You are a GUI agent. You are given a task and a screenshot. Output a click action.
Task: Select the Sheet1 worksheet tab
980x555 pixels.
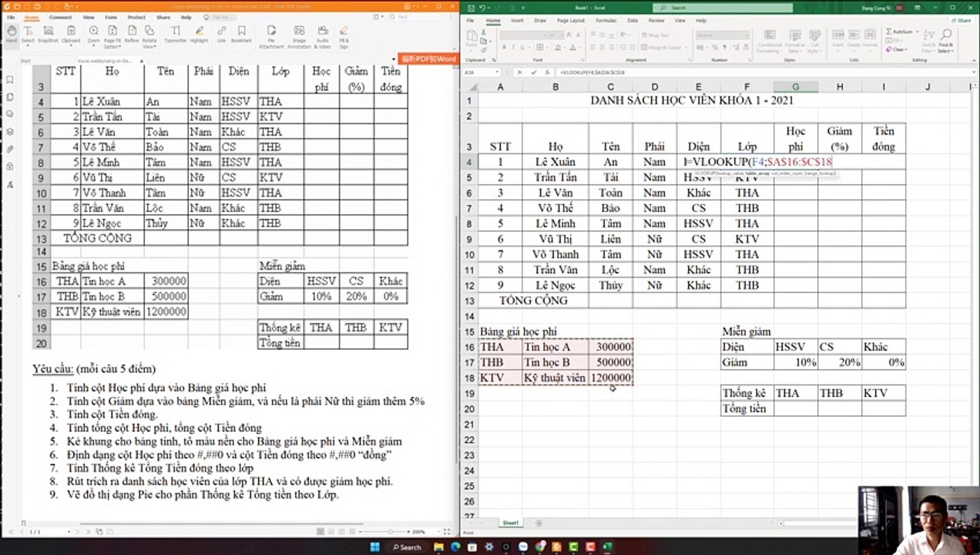pyautogui.click(x=511, y=523)
